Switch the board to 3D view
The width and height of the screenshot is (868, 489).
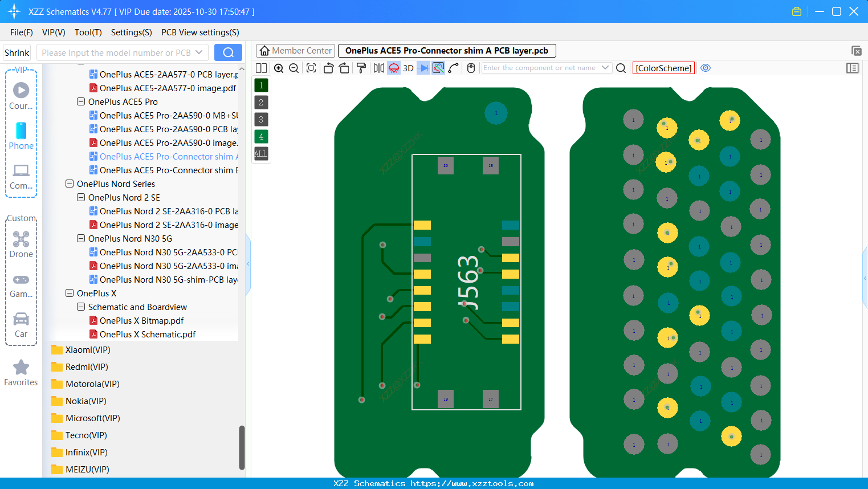407,68
